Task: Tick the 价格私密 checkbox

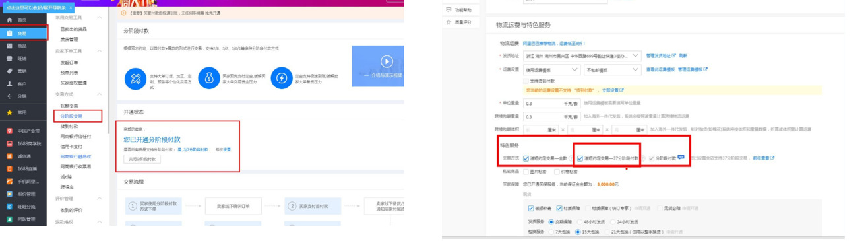Action: 557,171
